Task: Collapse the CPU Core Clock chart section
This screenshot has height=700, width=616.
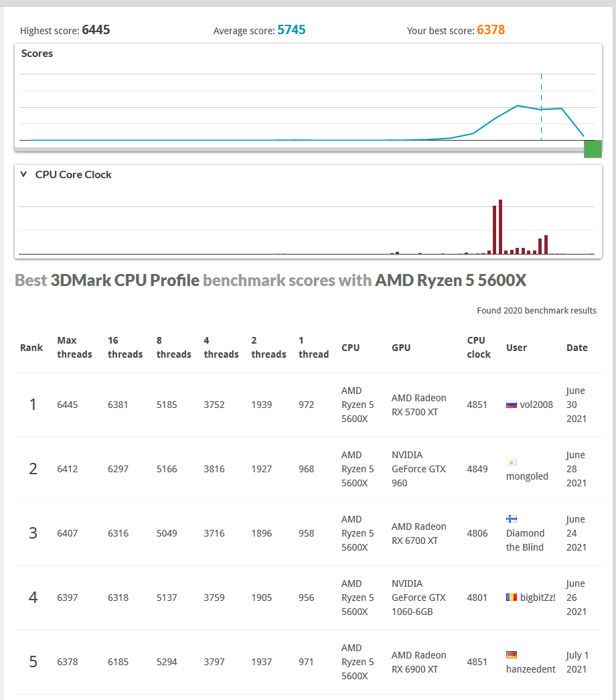Action: pos(23,175)
